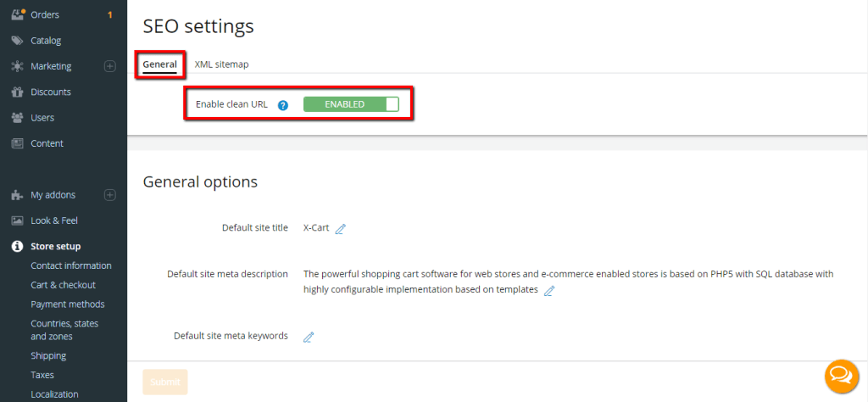Click the Discounts gift icon

(18, 92)
